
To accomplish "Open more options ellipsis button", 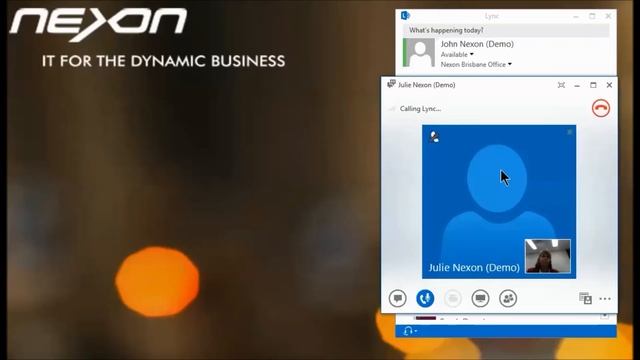I will pyautogui.click(x=605, y=299).
